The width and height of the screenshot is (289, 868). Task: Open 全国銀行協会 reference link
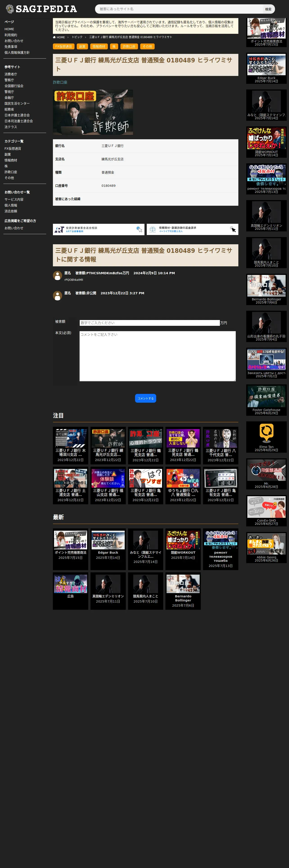click(x=14, y=86)
